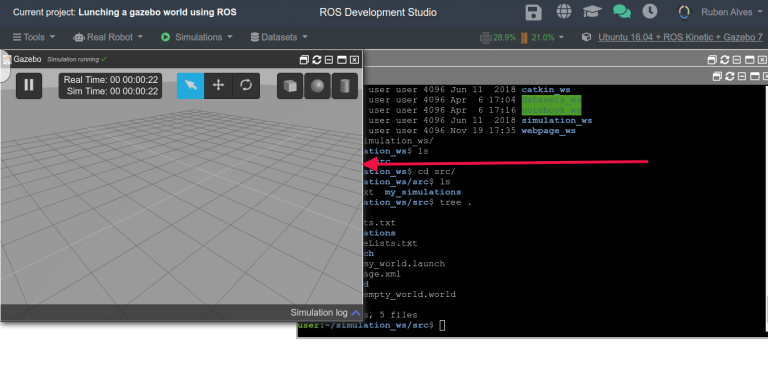
Task: Open the graduation cap academy icon
Action: (x=592, y=12)
